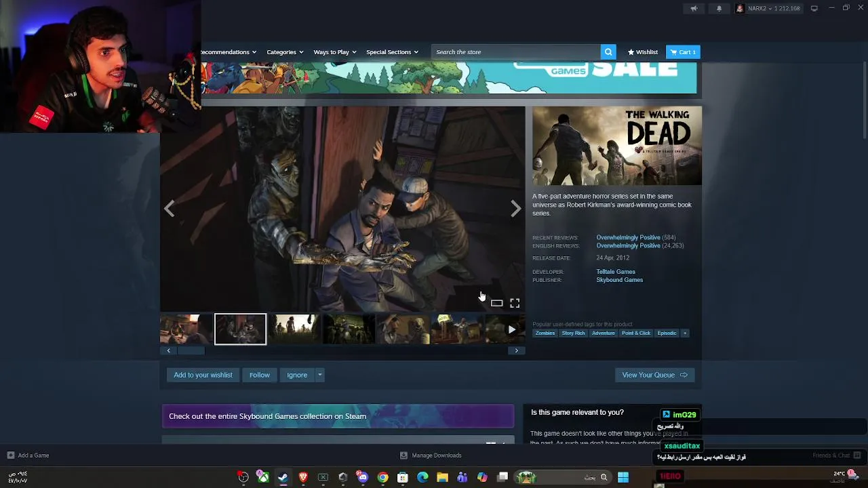Viewport: 868px width, 488px height.
Task: Select the Story Rich tag
Action: coord(573,333)
